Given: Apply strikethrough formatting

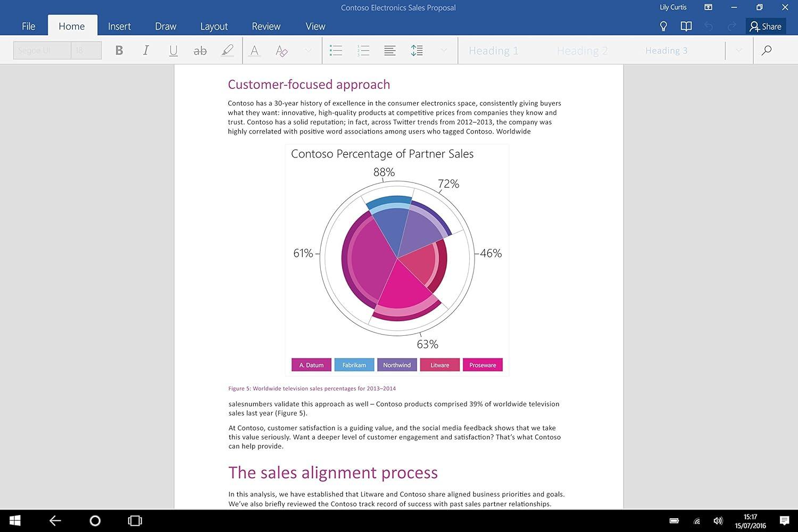Looking at the screenshot, I should [x=200, y=50].
